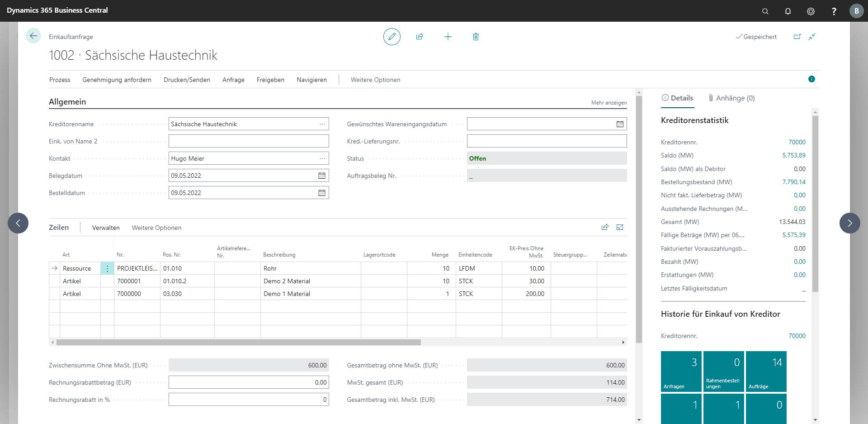
Task: Open page in new window icon
Action: point(797,37)
